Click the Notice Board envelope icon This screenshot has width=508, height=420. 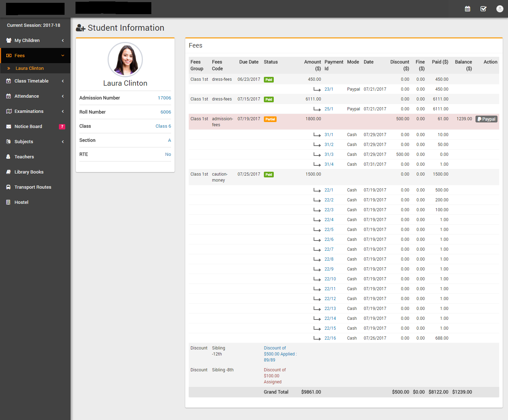[8, 127]
